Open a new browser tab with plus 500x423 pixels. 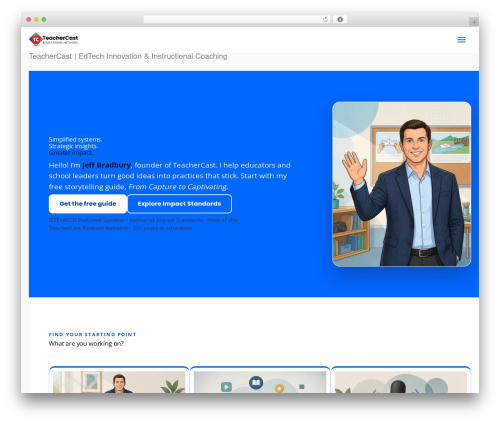(x=474, y=22)
